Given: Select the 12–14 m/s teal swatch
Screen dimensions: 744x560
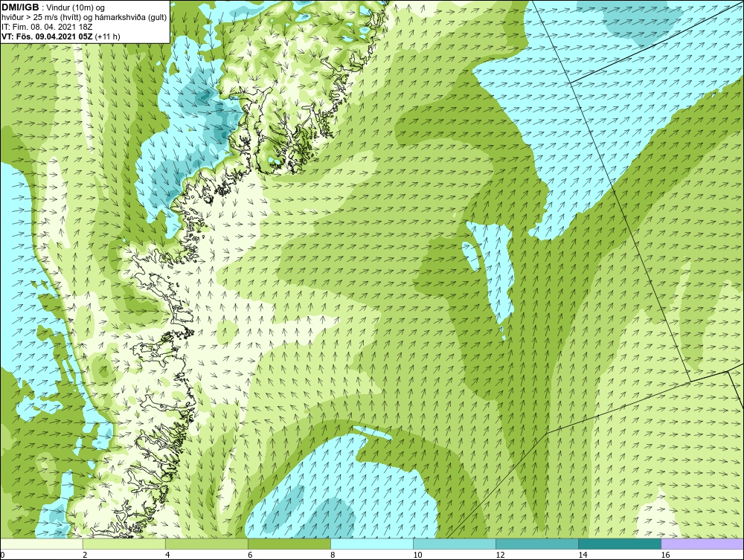Looking at the screenshot, I should pyautogui.click(x=536, y=544).
